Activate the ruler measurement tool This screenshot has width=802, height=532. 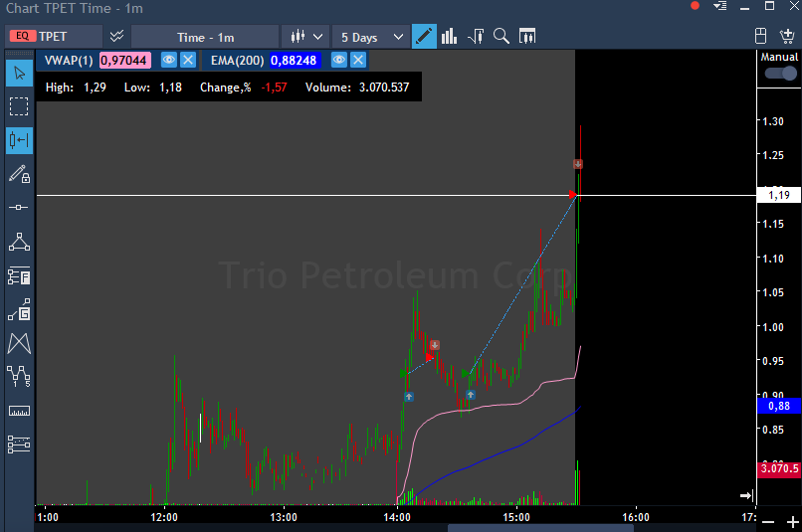20,411
